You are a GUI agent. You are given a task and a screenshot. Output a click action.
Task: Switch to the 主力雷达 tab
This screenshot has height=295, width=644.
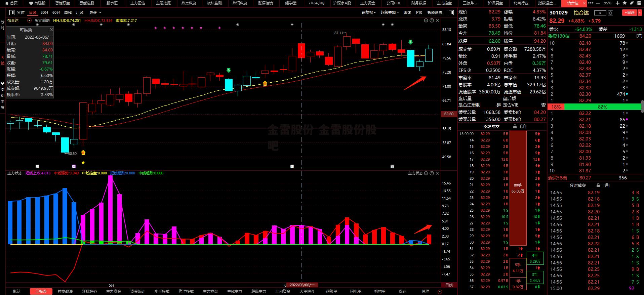click(x=138, y=3)
